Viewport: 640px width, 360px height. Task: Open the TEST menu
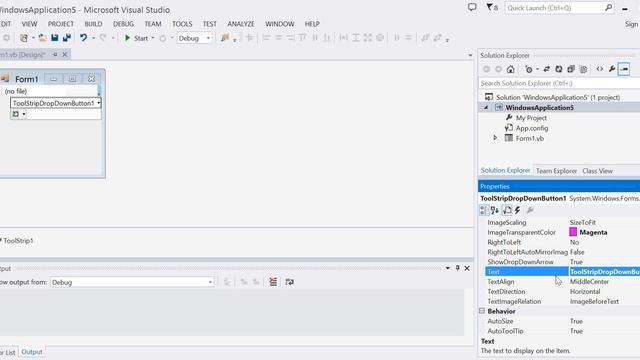click(210, 24)
